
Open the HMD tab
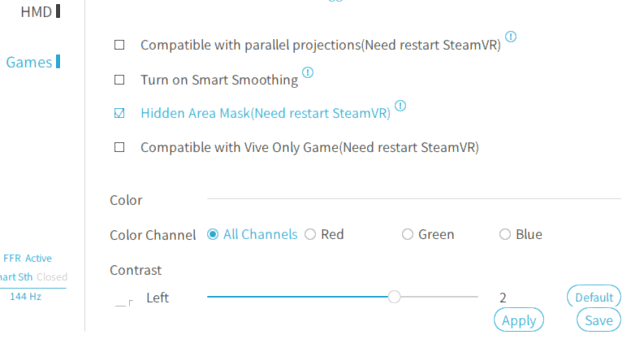pos(41,11)
